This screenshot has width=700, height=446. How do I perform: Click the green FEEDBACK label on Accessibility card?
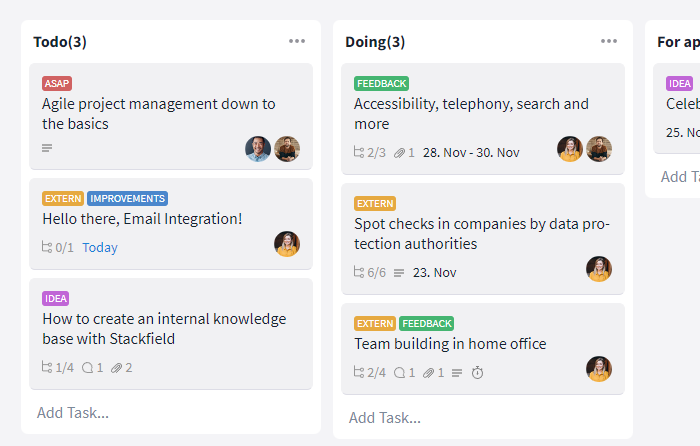click(382, 83)
